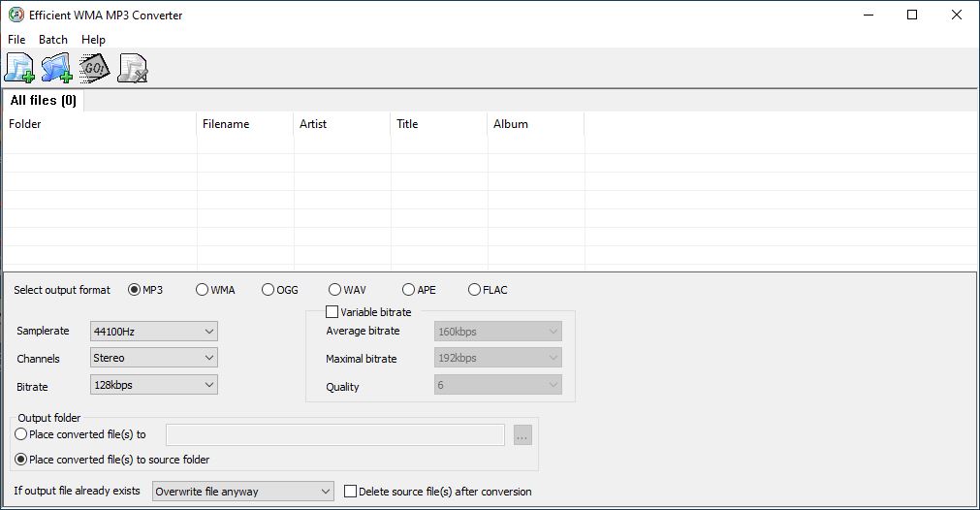Open the Bitrate 128kbps dropdown
980x510 pixels.
point(154,384)
